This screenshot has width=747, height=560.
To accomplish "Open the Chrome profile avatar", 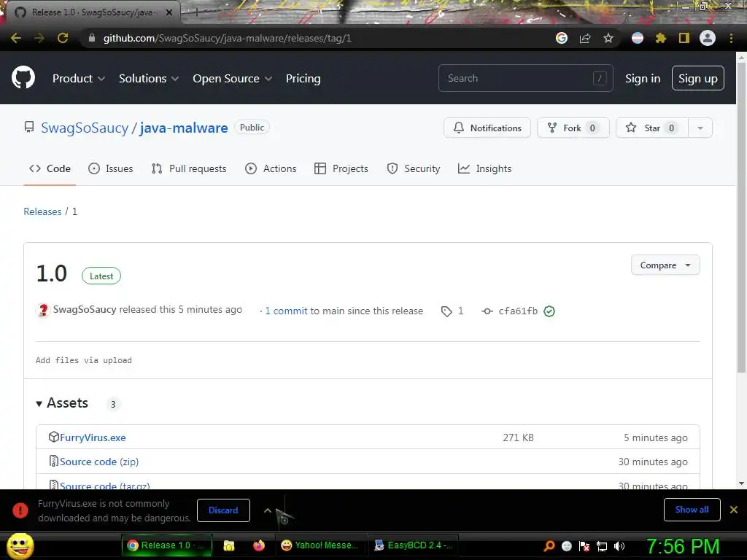I will (708, 38).
